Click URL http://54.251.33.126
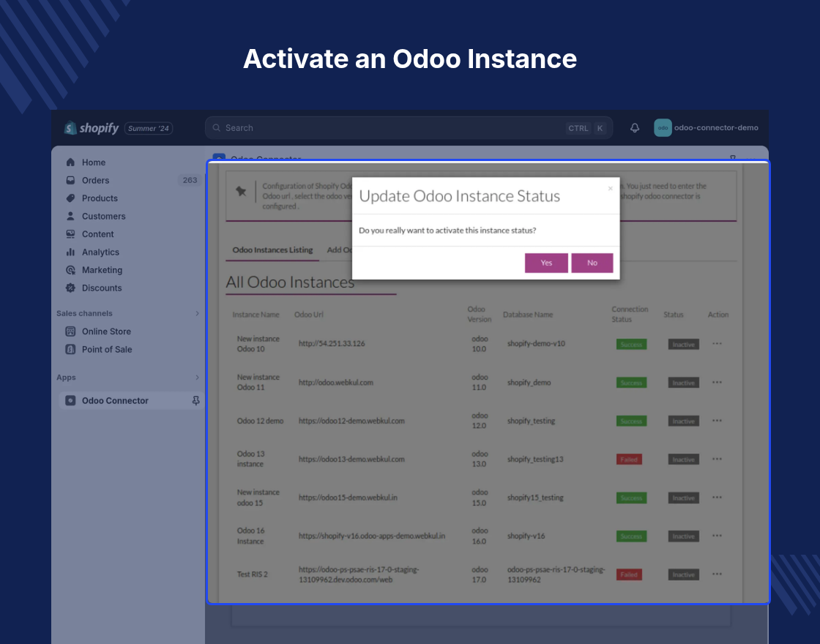 pos(332,343)
